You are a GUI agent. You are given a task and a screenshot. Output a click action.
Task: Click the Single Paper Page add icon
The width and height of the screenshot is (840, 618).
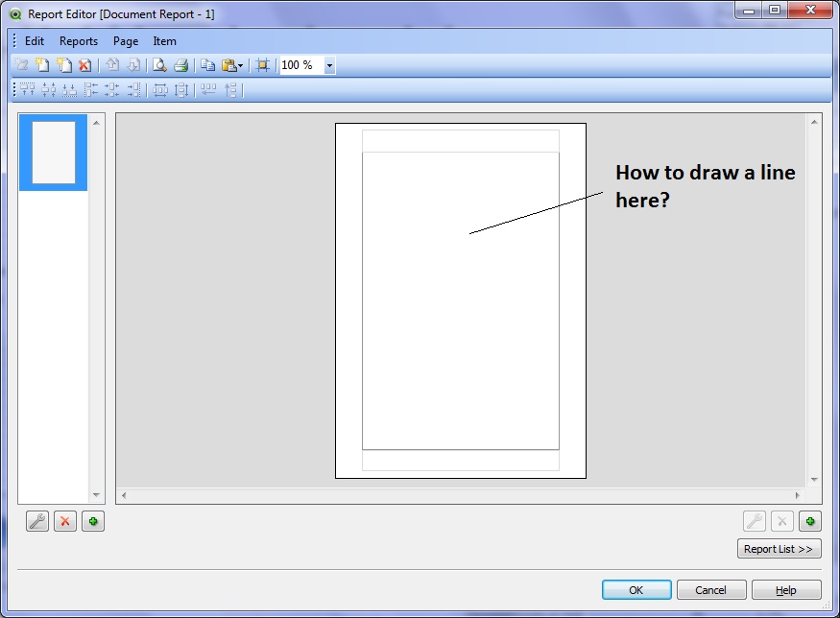tap(42, 65)
